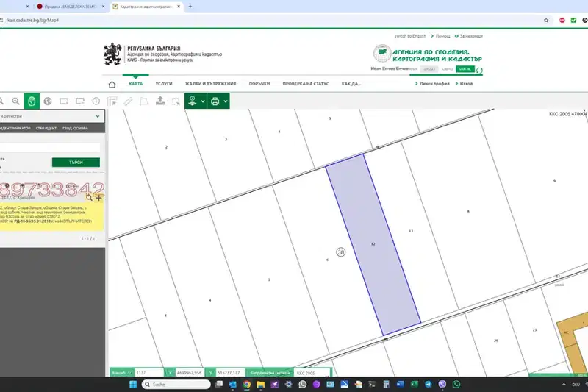The width and height of the screenshot is (588, 392).
Task: Open Calculator from the taskbar
Action: pos(387,385)
